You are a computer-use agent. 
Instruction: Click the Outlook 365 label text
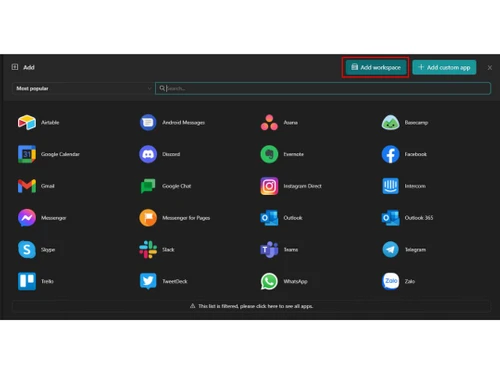click(x=419, y=218)
